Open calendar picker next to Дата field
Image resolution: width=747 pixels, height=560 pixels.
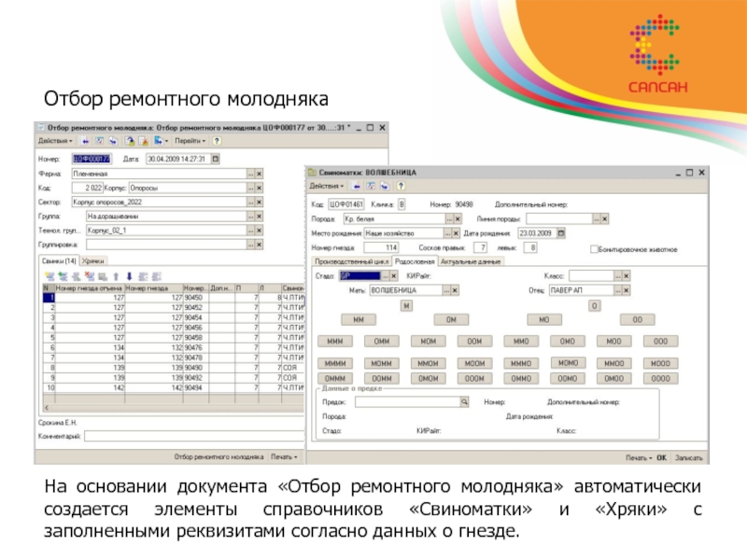coord(216,159)
